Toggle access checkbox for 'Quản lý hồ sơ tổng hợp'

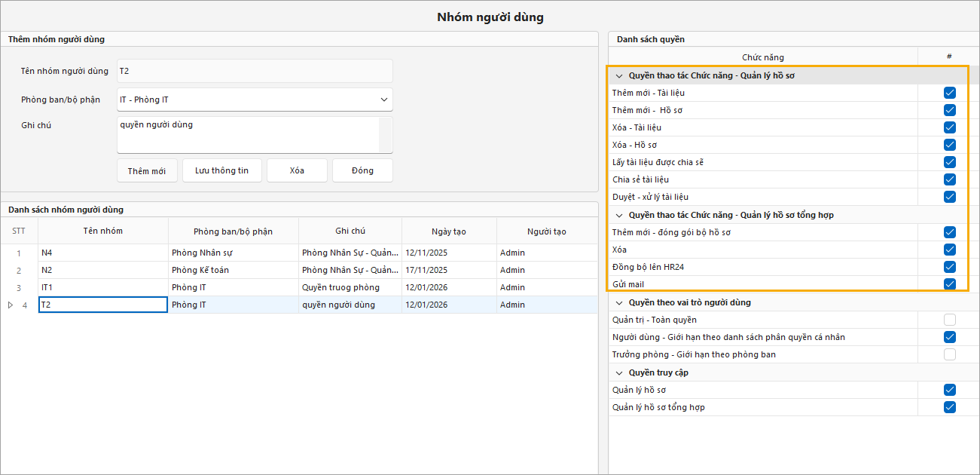[949, 407]
